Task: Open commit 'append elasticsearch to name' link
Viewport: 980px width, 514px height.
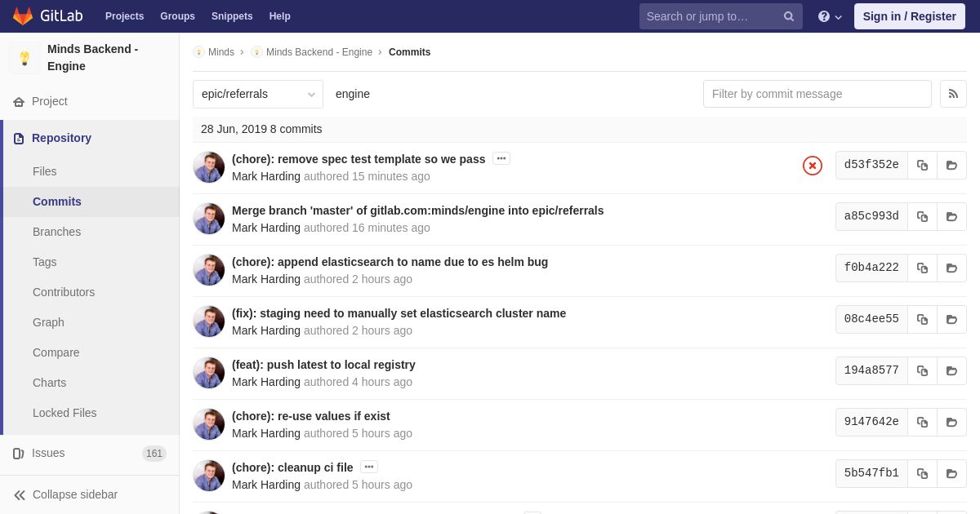Action: (x=390, y=262)
